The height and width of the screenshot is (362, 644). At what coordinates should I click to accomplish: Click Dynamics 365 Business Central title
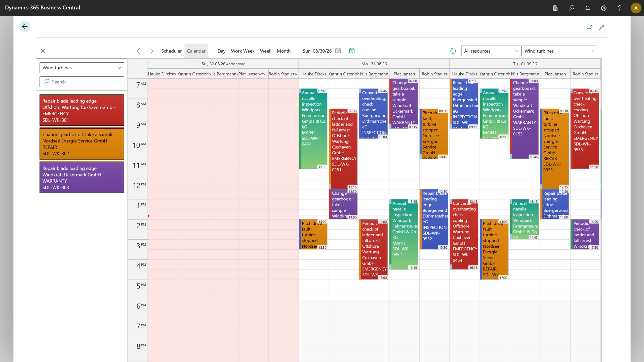[x=43, y=8]
